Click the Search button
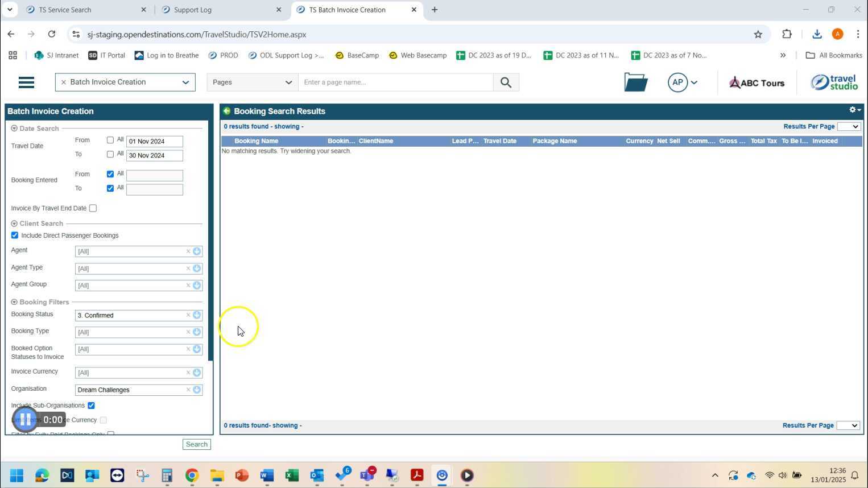The height and width of the screenshot is (488, 868). [196, 444]
